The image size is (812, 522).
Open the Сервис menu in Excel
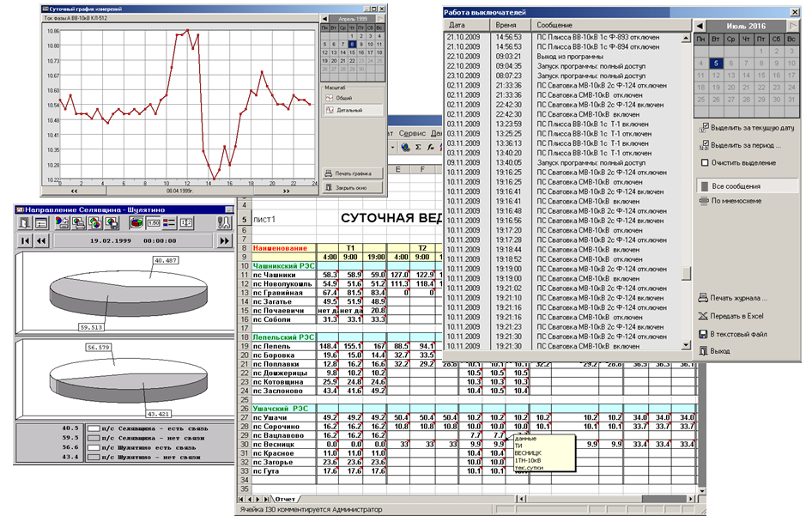coord(413,134)
